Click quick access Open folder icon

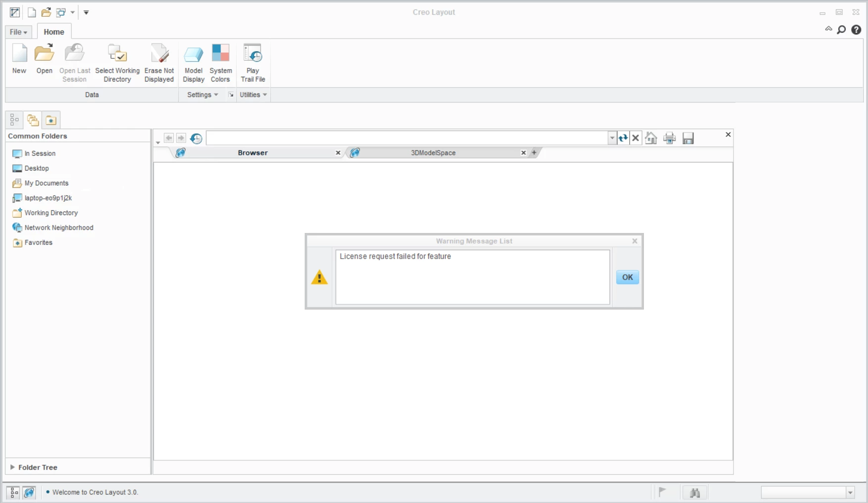tap(46, 12)
